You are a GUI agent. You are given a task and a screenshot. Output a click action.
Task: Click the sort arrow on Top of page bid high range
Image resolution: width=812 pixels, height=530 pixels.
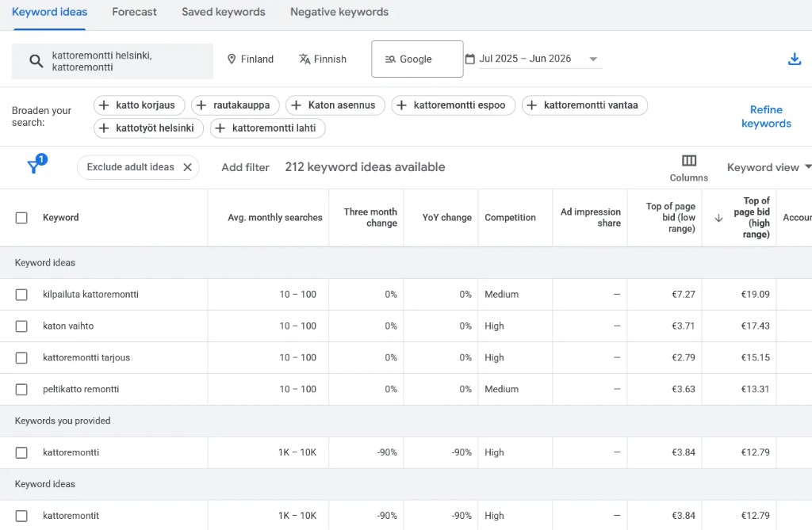coord(718,218)
